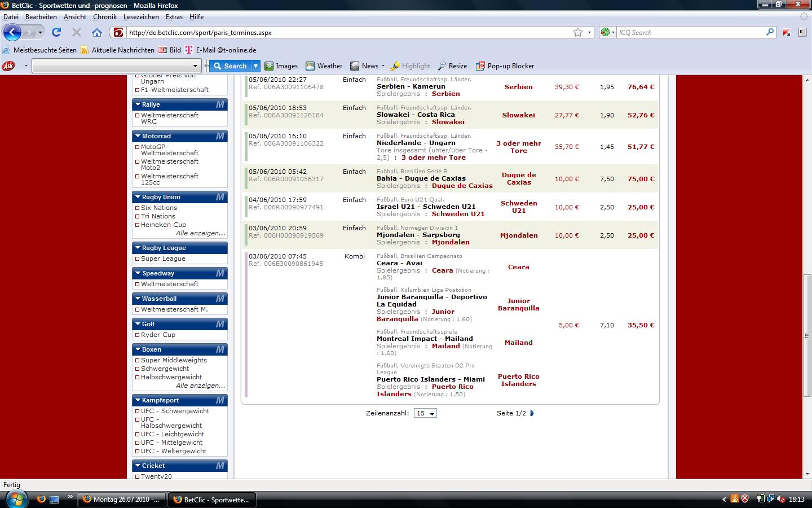Image resolution: width=812 pixels, height=508 pixels.
Task: Go back with the browser Back arrow
Action: (x=12, y=32)
